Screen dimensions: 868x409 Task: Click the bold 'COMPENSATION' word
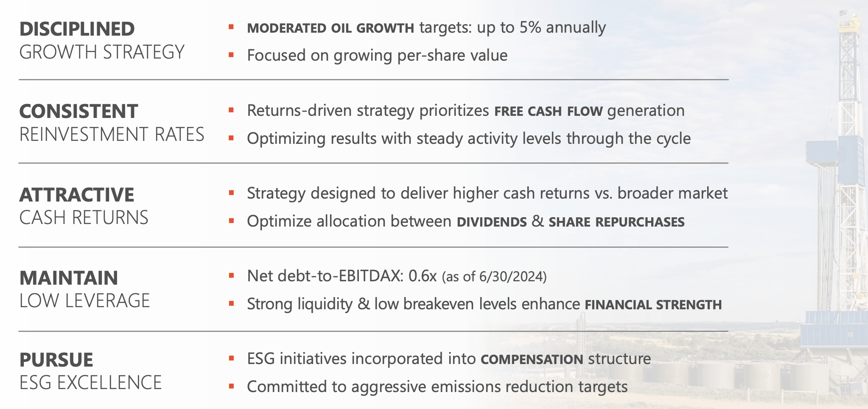coord(532,359)
